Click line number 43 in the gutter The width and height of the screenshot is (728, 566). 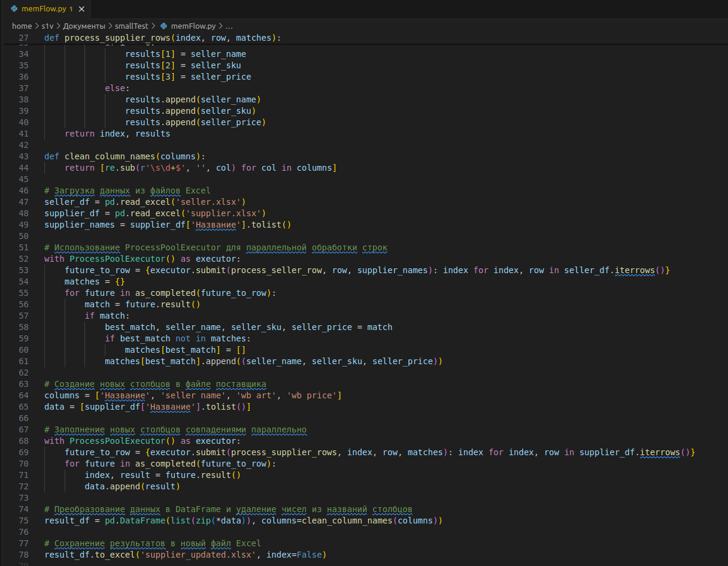pos(23,156)
